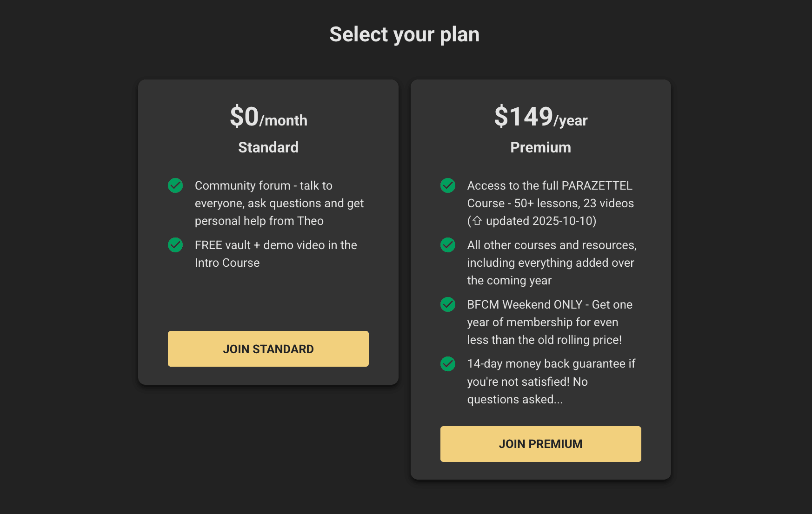Viewport: 812px width, 514px height.
Task: Click the full PARAZETTEL Course feature text
Action: click(551, 203)
